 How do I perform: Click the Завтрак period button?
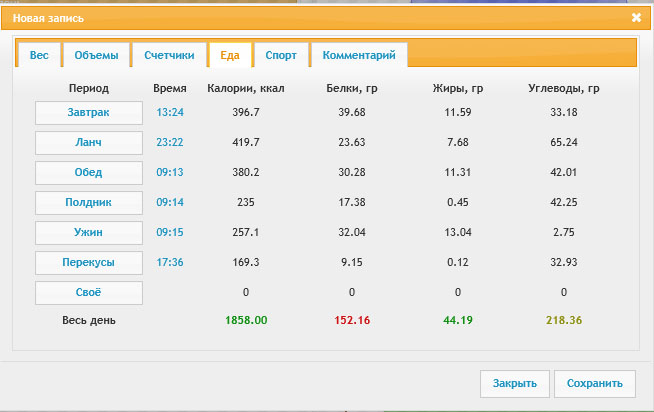(x=89, y=112)
